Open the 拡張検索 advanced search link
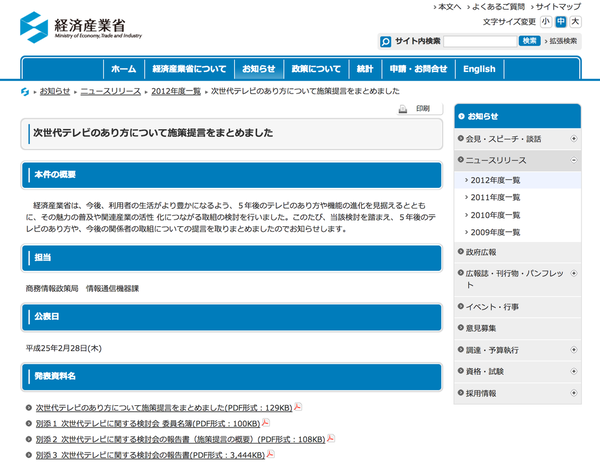600x470 pixels. point(561,41)
